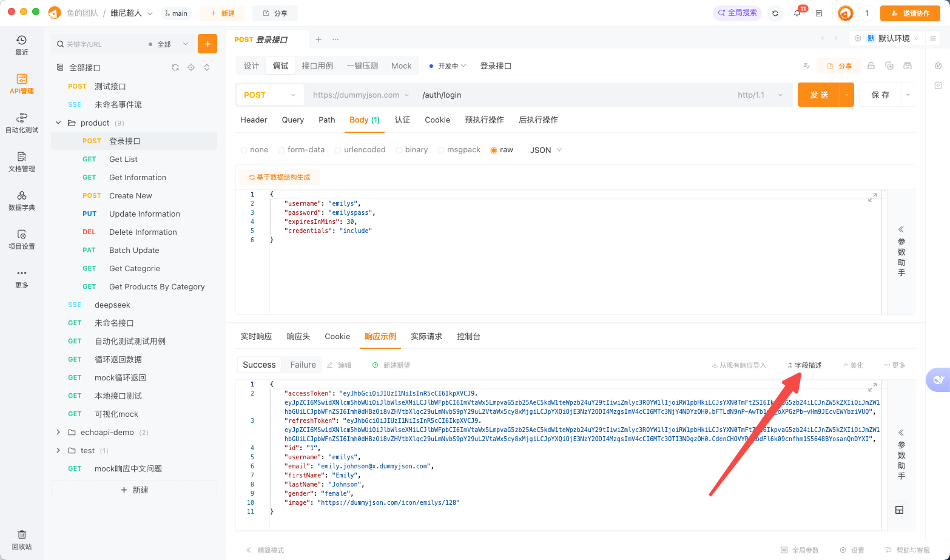Open the dummyjson.com base URL dropdown
This screenshot has width=950, height=560.
(361, 95)
